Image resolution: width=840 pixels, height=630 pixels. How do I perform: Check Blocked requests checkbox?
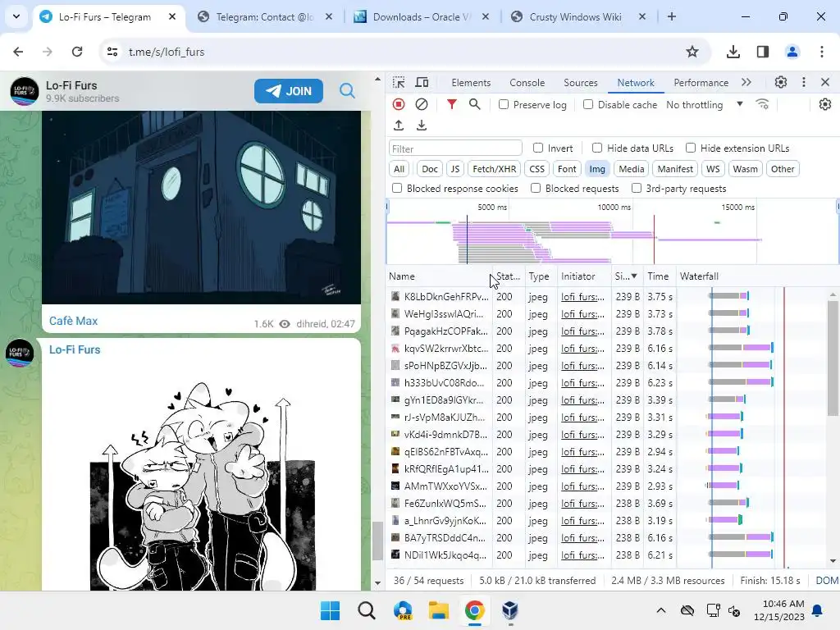click(x=536, y=188)
